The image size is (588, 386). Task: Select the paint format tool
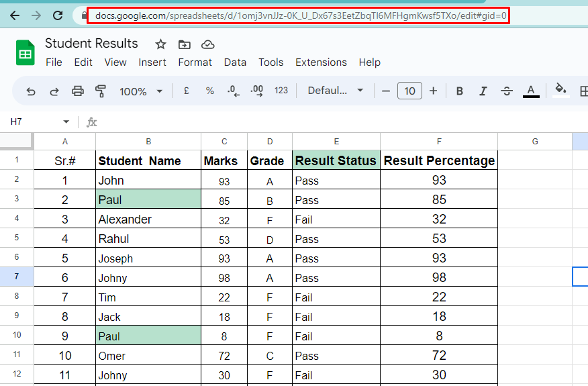[101, 91]
